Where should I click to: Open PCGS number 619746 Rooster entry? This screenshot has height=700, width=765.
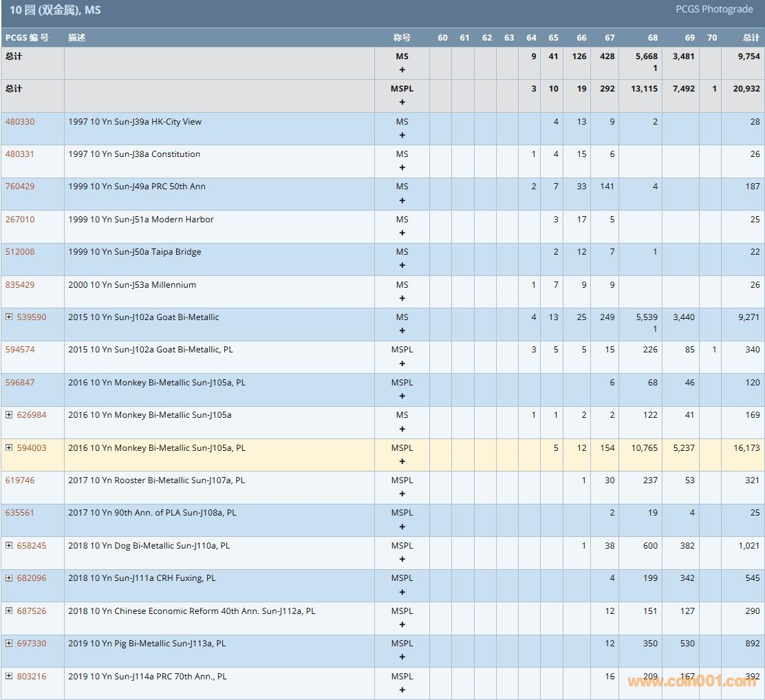(x=20, y=480)
